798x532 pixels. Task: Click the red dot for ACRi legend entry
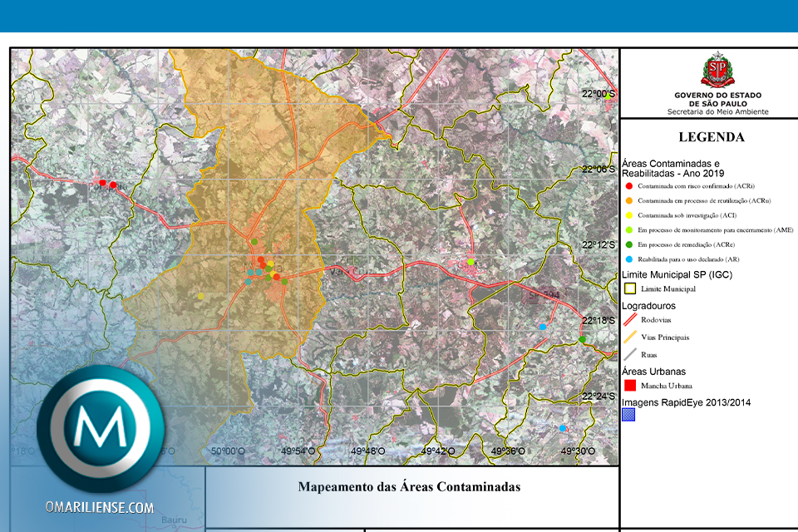coord(628,186)
